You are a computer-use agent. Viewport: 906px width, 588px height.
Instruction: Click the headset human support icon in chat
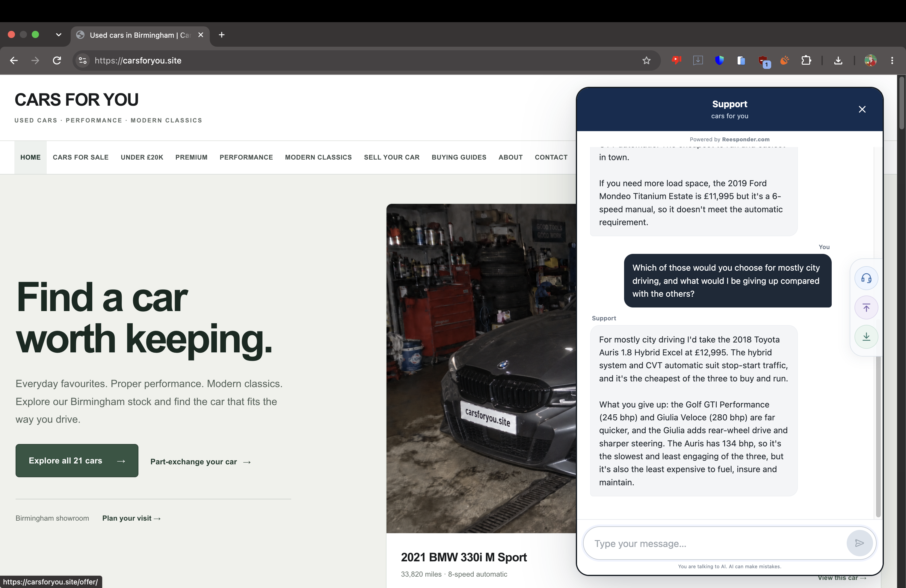coord(866,278)
